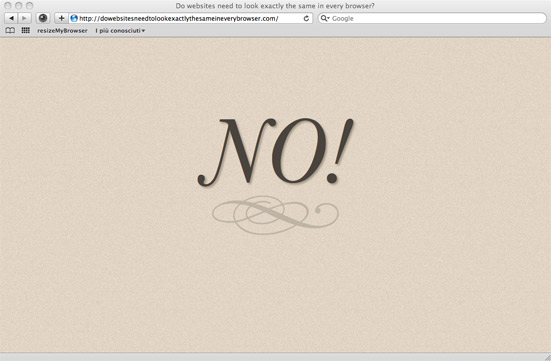Click the window resize grip in the corner

[x=547, y=357]
